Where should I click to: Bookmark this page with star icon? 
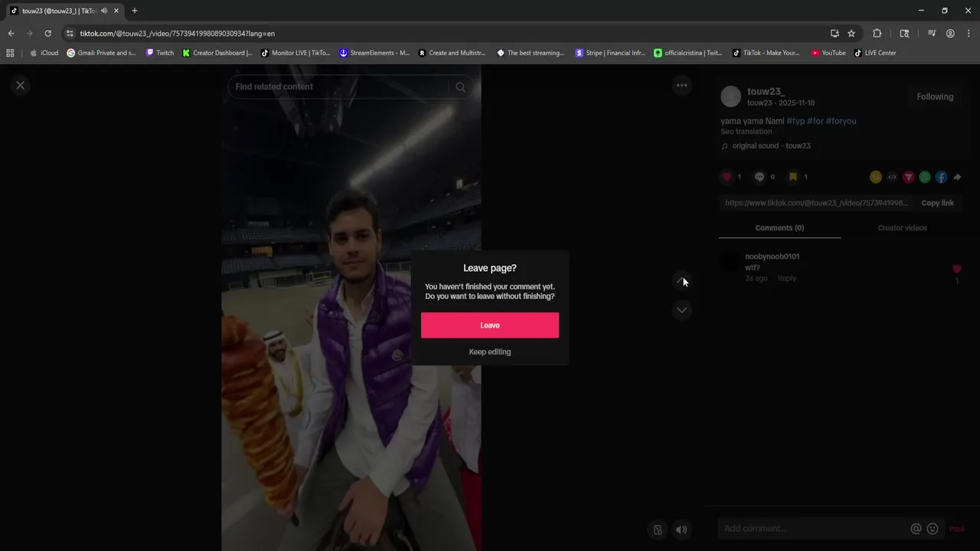click(x=851, y=34)
